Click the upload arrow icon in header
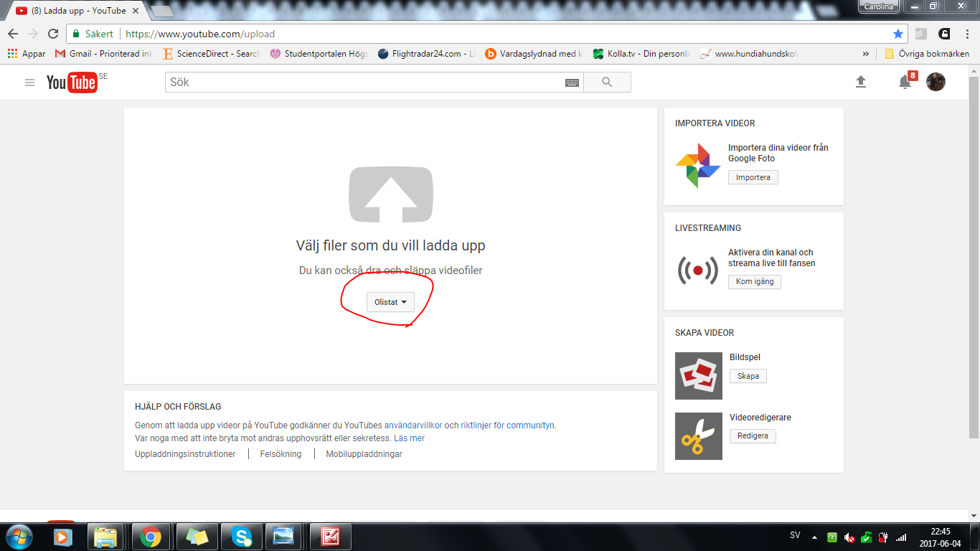980x551 pixels. pos(861,82)
